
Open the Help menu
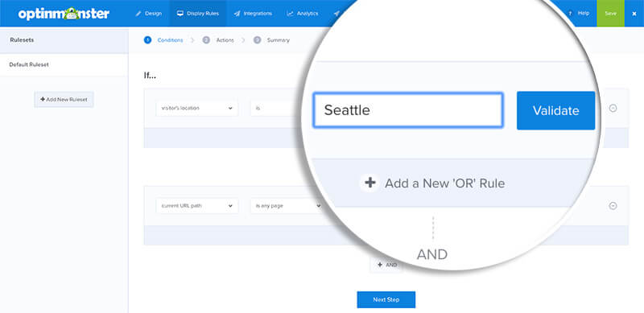coord(579,13)
